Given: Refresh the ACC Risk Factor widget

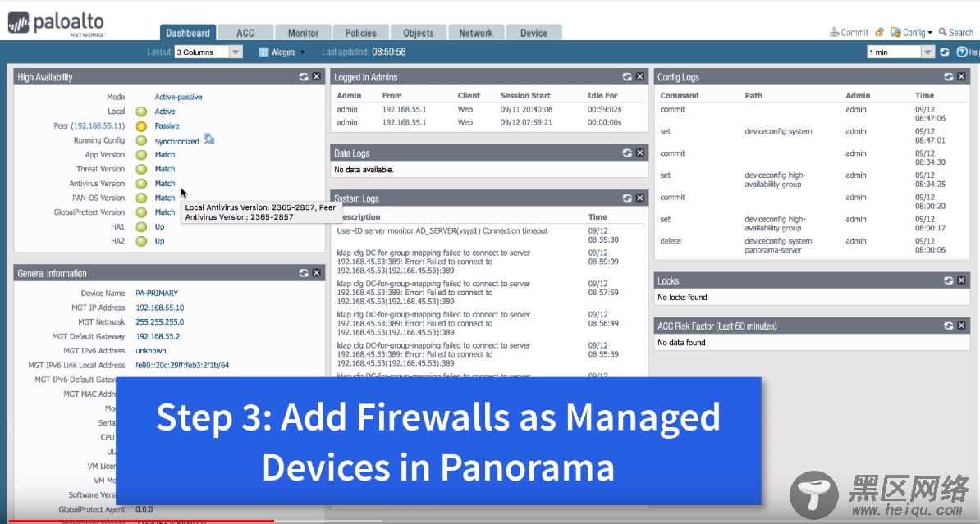Looking at the screenshot, I should tap(949, 326).
